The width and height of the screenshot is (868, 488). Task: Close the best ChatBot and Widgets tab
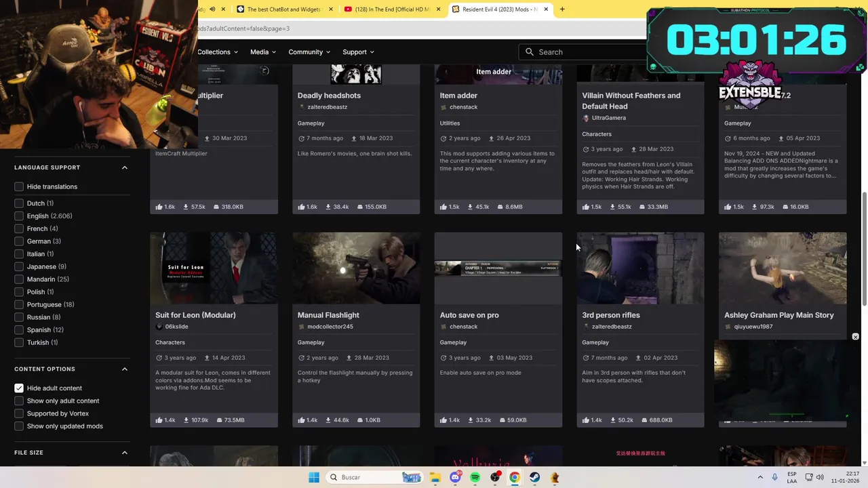331,9
